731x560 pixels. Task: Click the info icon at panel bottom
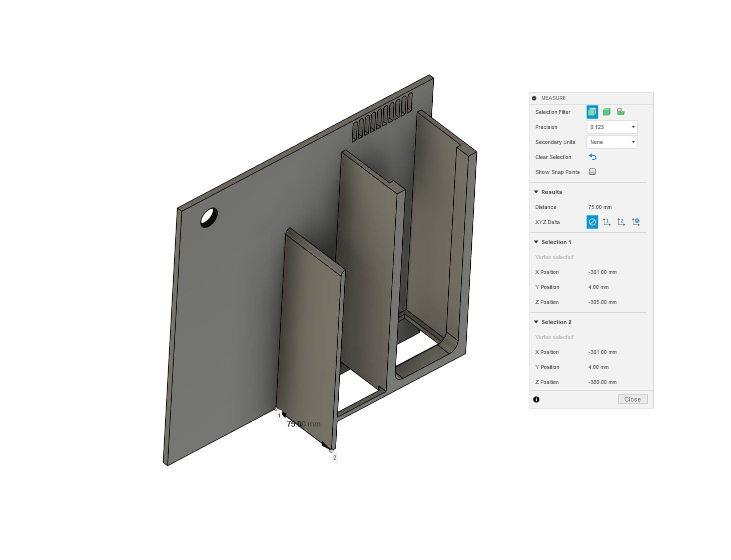pos(536,399)
